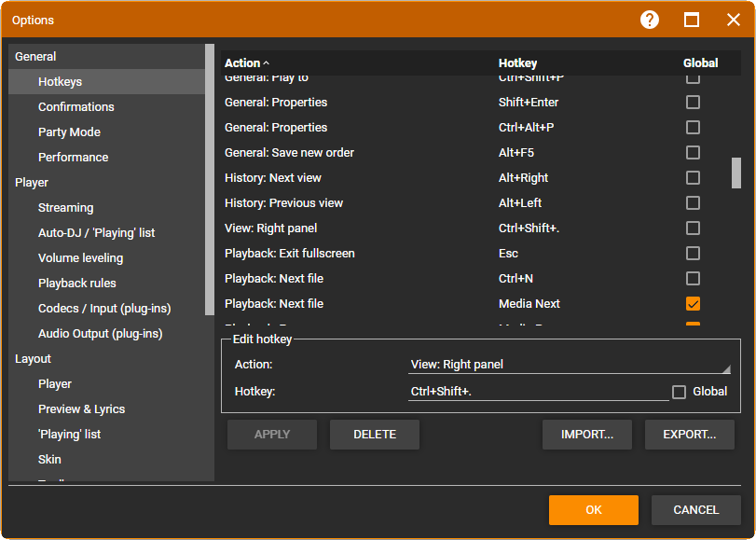Uncheck Global for Media Next hotkey
Image resolution: width=756 pixels, height=540 pixels.
[x=693, y=304]
